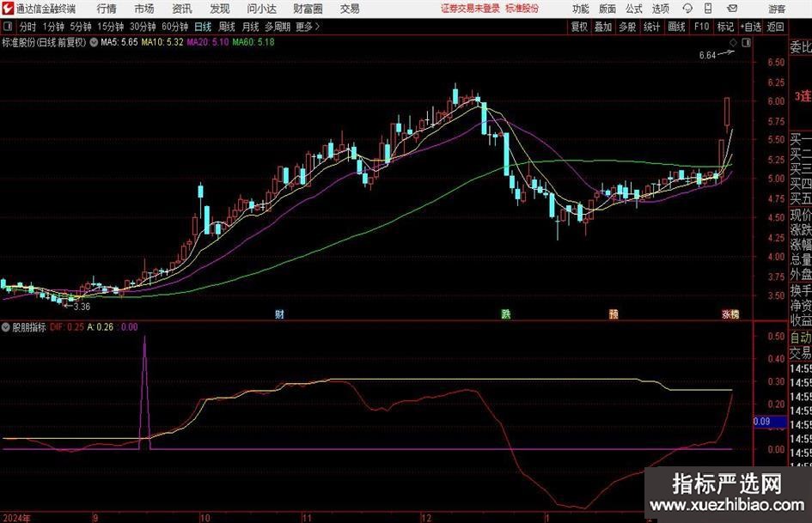Open the 功能 menu
Image resolution: width=812 pixels, height=523 pixels.
pyautogui.click(x=581, y=9)
